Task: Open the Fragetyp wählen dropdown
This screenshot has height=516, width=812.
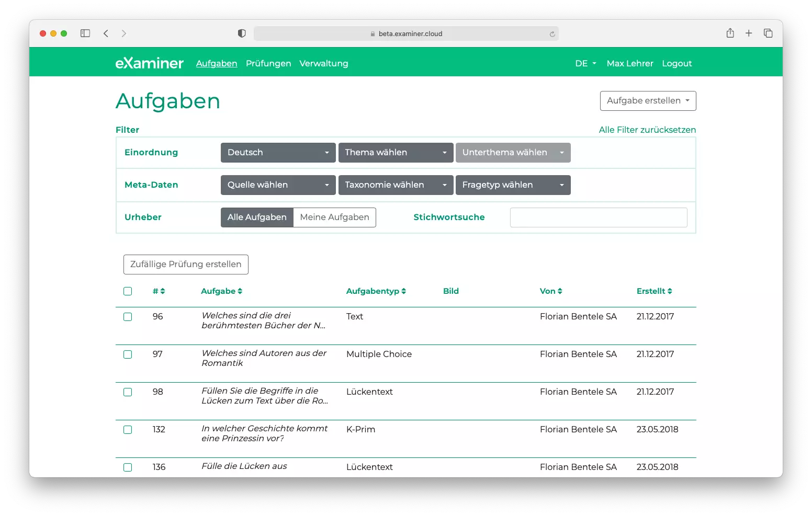Action: point(513,185)
